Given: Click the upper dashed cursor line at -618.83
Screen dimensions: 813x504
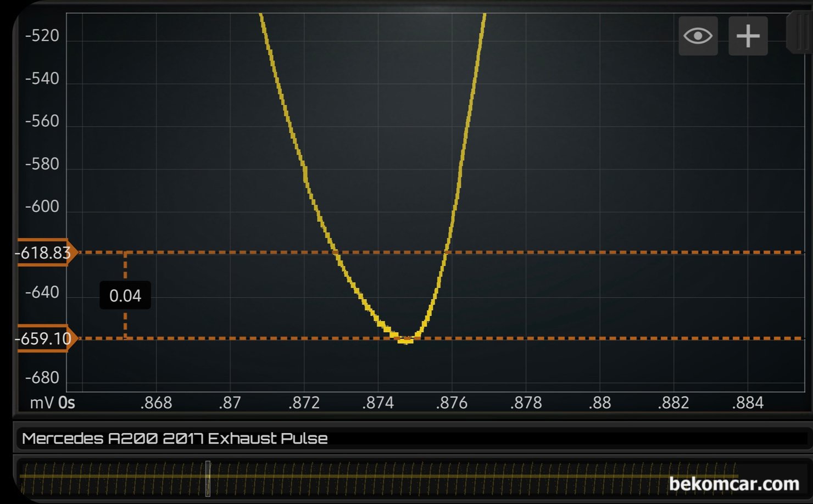Looking at the screenshot, I should [549, 253].
